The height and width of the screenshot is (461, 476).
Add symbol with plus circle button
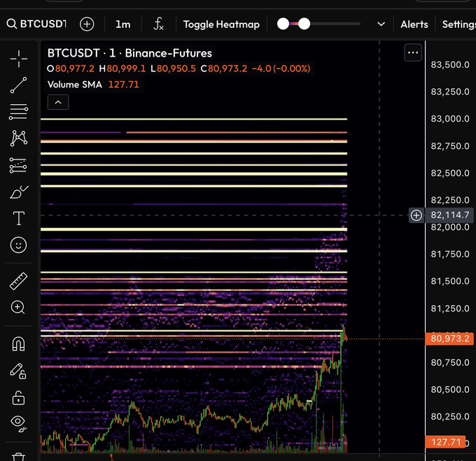[87, 24]
